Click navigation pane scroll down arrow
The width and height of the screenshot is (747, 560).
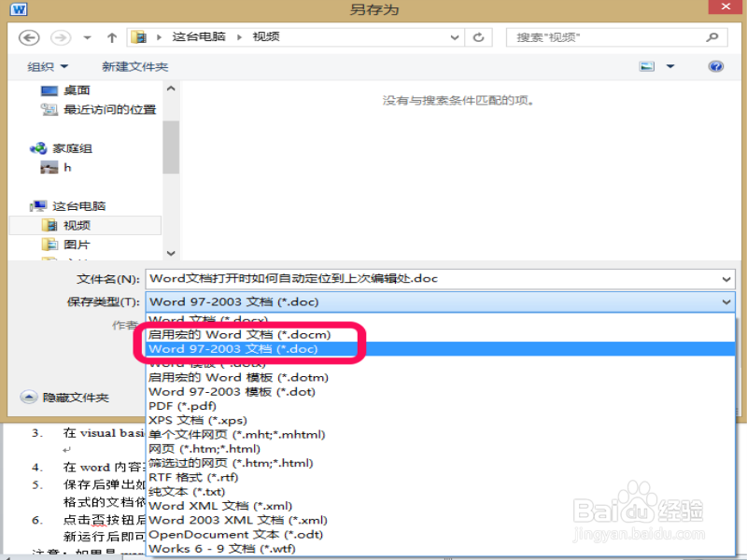[x=171, y=253]
